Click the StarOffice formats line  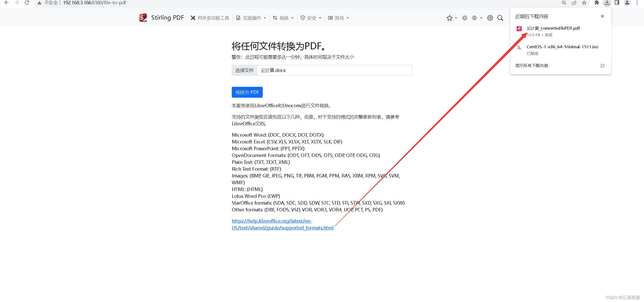(318, 203)
